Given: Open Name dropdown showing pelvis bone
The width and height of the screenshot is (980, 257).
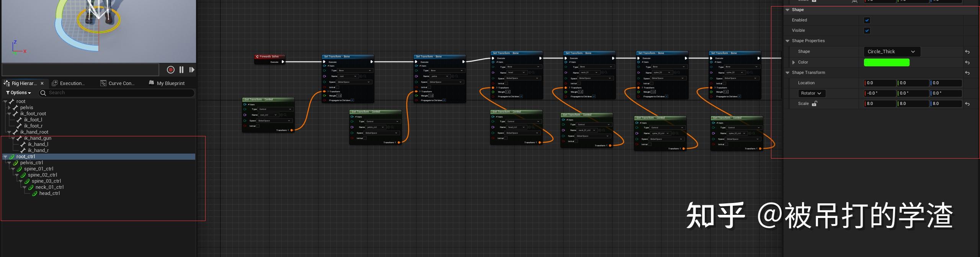Looking at the screenshot, I should point(440,76).
